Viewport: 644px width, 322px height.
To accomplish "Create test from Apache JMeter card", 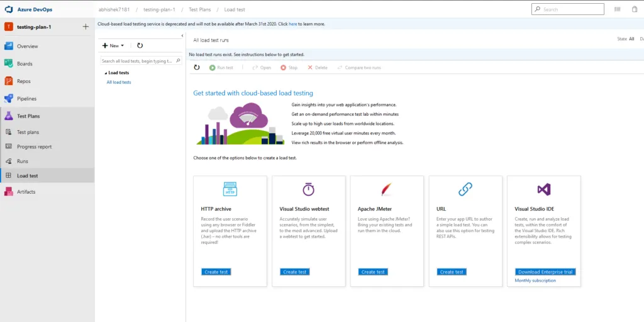I will (373, 272).
